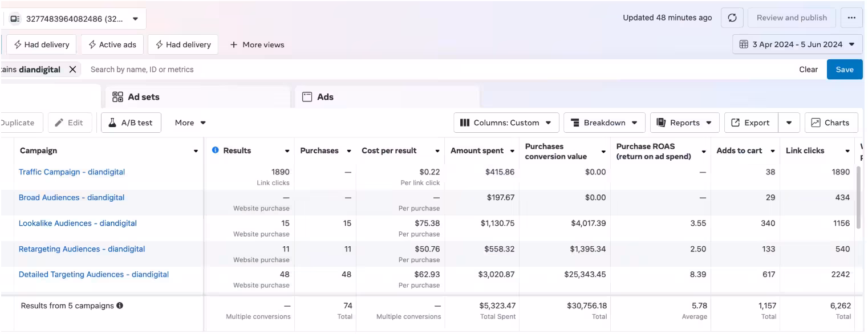Open the date range 3 Apr 2024 - 5 Jun 2024
This screenshot has height=334, width=868.
(x=797, y=44)
